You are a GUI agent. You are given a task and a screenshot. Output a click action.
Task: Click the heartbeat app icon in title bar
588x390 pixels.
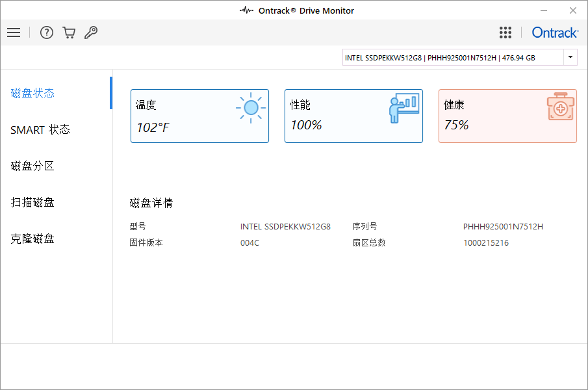pos(247,10)
